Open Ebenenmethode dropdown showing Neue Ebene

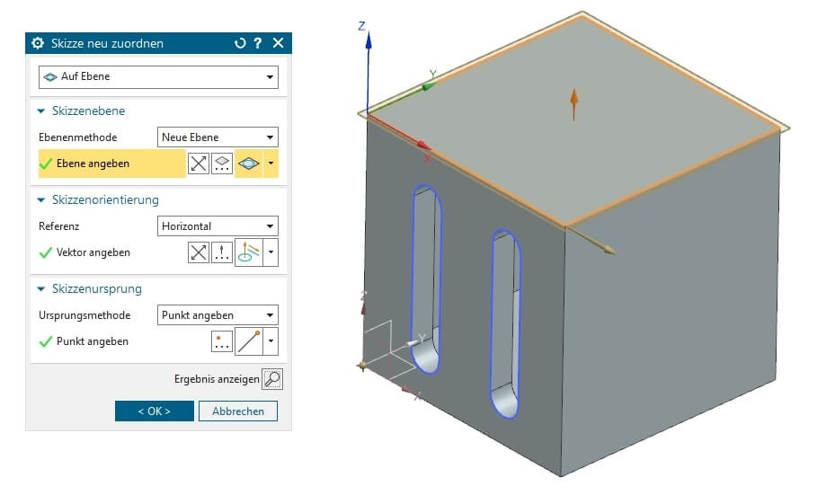coord(218,137)
